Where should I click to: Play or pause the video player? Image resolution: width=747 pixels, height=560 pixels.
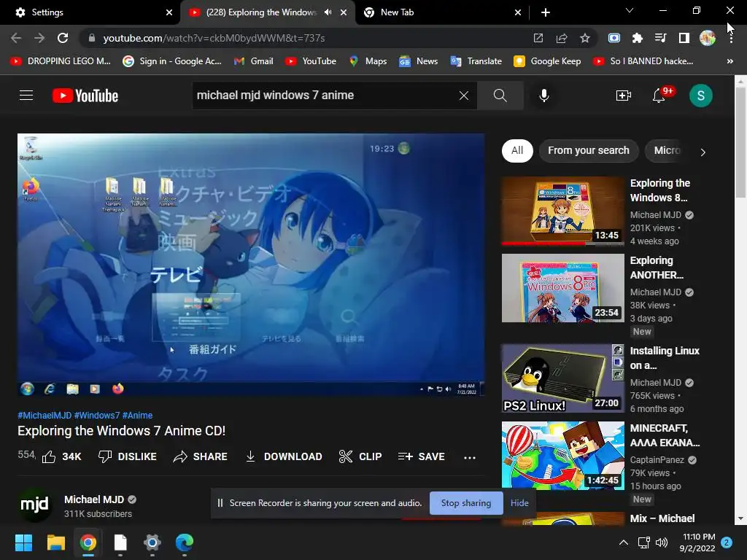[x=251, y=265]
